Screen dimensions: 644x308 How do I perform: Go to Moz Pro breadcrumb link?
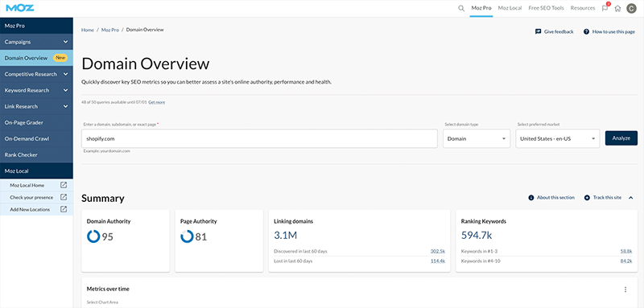click(x=110, y=30)
